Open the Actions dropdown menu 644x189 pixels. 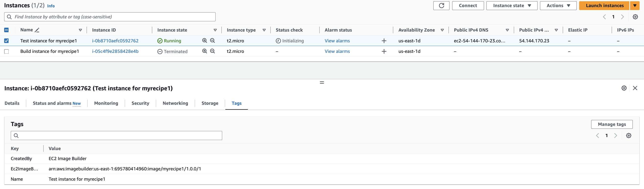pyautogui.click(x=558, y=5)
